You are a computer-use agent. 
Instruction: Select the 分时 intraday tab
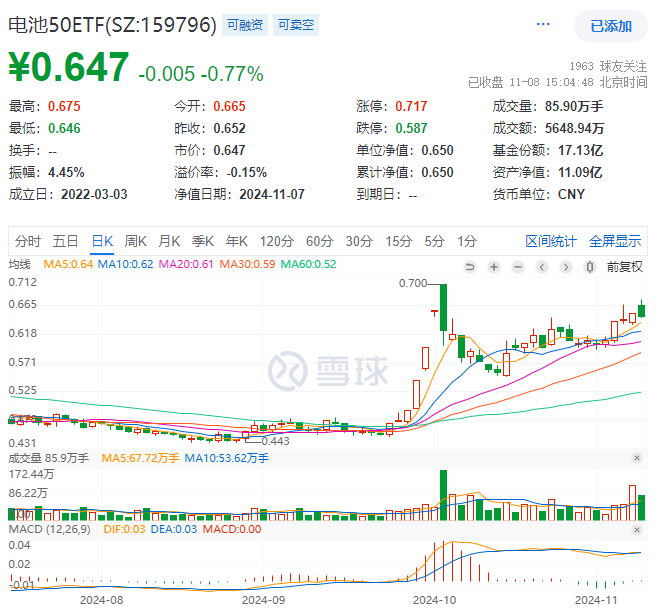pyautogui.click(x=28, y=241)
